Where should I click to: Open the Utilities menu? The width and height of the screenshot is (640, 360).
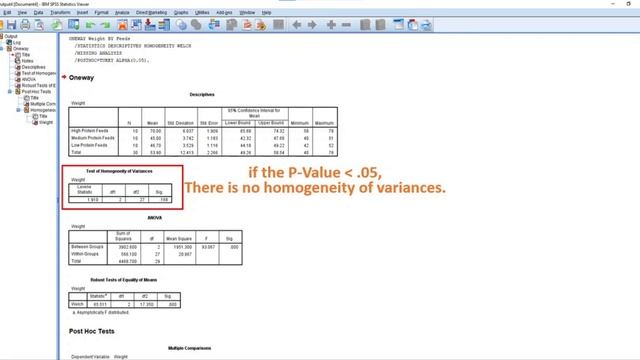(202, 13)
